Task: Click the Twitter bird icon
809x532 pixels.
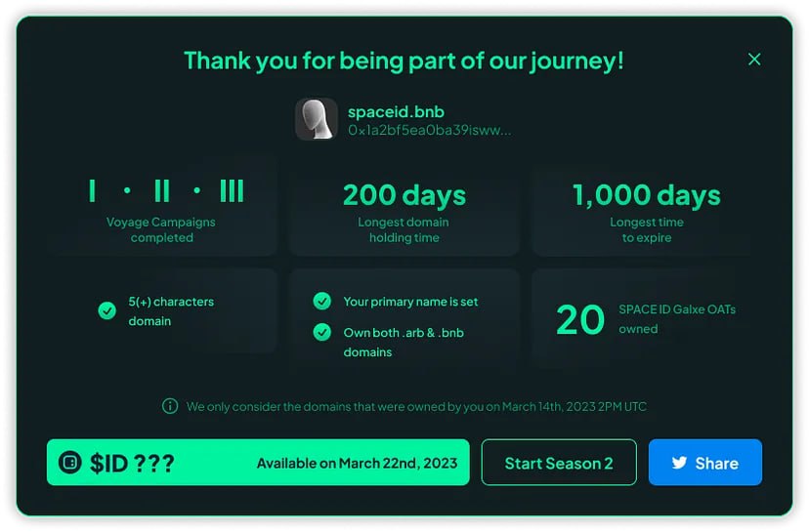Action: pyautogui.click(x=679, y=463)
